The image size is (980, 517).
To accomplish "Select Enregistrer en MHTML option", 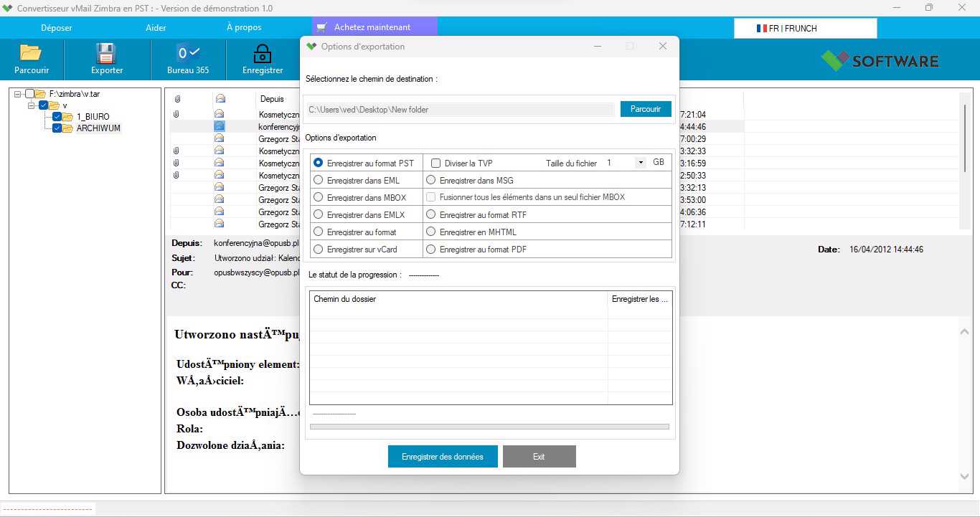I will tap(431, 232).
